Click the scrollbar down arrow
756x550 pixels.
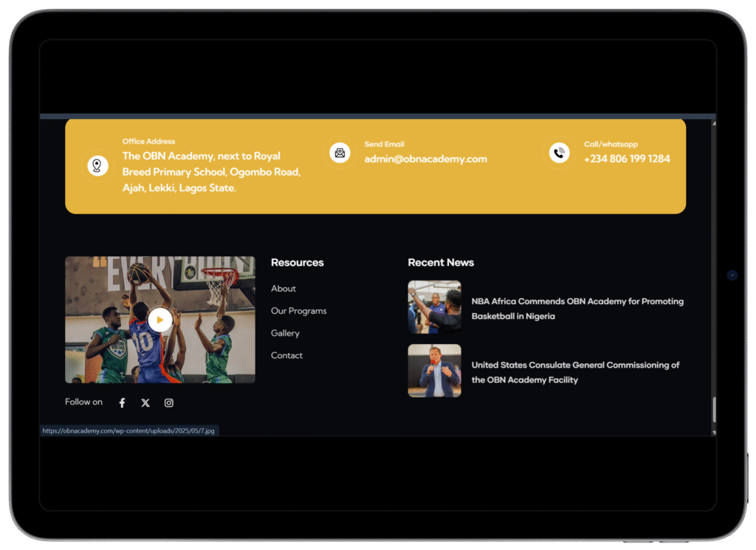pos(713,431)
